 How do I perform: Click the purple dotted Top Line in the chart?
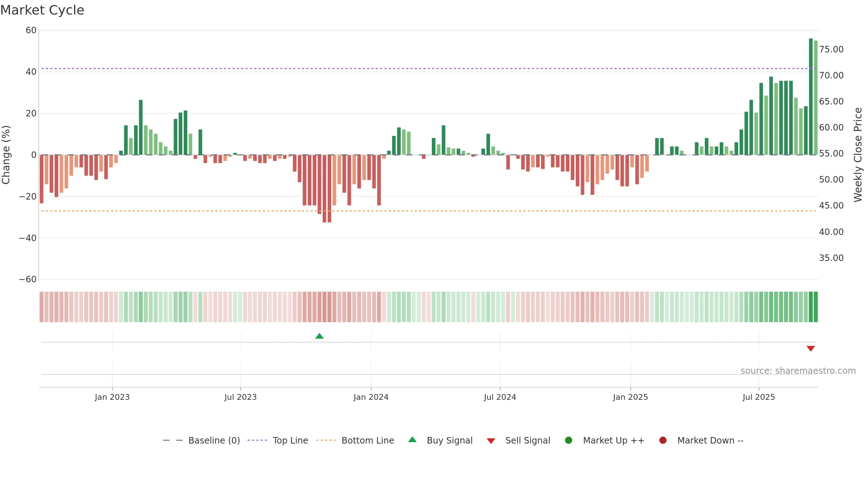pyautogui.click(x=429, y=68)
